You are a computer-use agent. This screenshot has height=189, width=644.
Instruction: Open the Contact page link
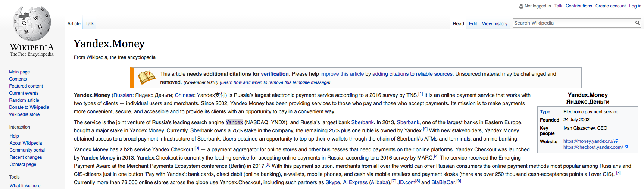tap(23, 164)
